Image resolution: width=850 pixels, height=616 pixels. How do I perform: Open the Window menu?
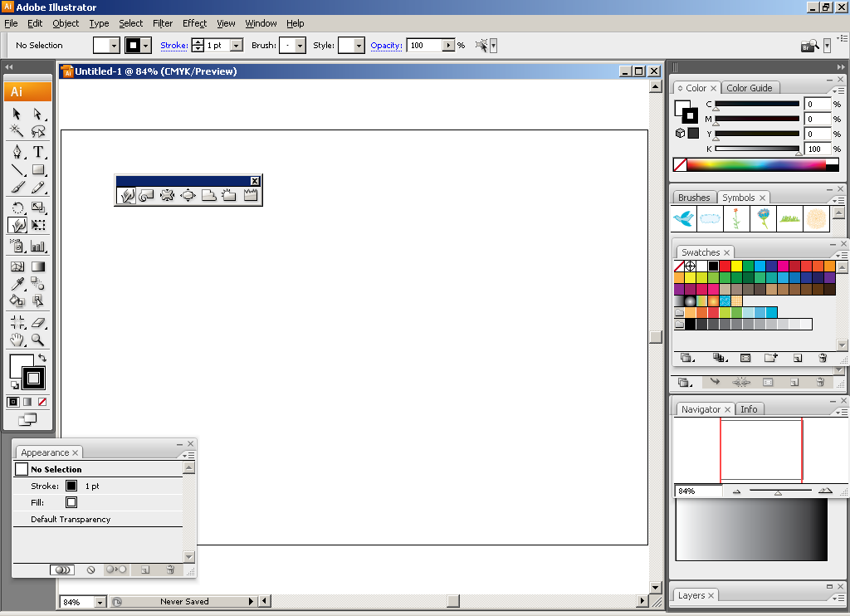261,23
